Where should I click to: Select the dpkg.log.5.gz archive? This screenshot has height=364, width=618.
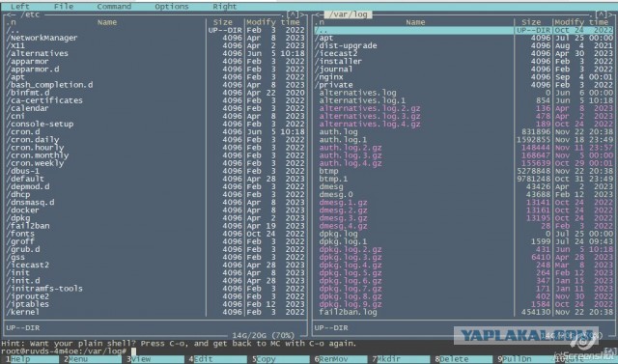click(463, 273)
